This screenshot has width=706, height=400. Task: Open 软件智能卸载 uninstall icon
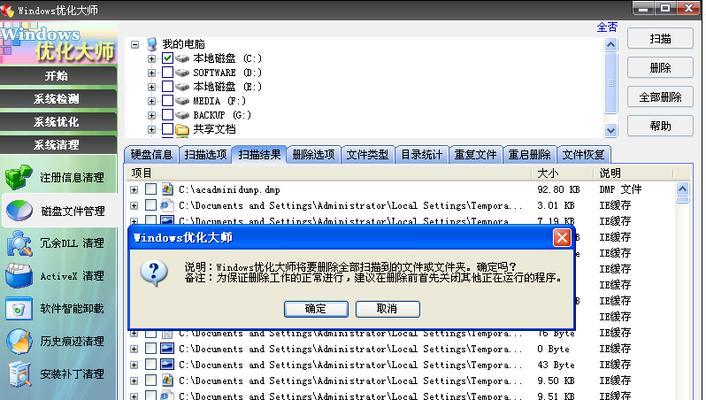(19, 309)
